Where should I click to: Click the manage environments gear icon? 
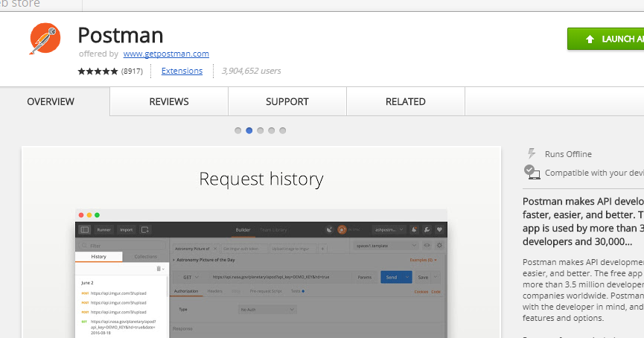439,246
